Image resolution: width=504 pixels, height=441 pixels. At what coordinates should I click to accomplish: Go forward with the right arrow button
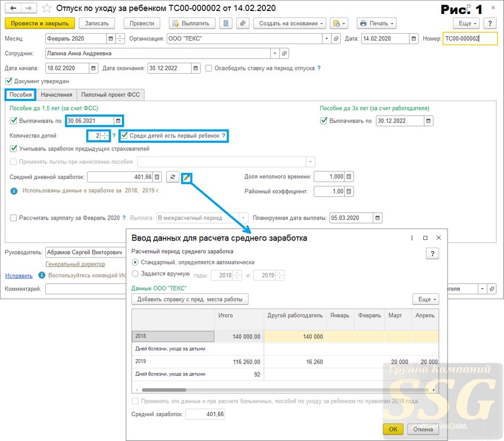click(x=29, y=8)
